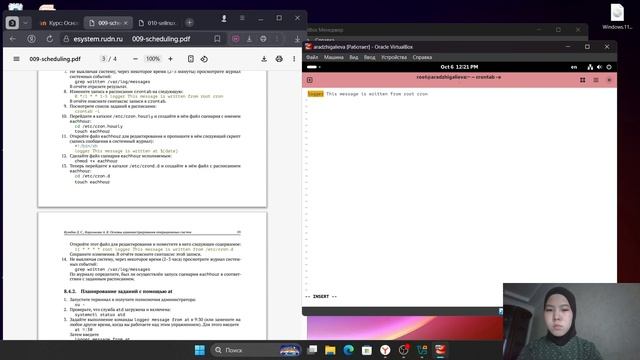Click the taskbar Поиск search box
This screenshot has width=640, height=360.
[256, 350]
